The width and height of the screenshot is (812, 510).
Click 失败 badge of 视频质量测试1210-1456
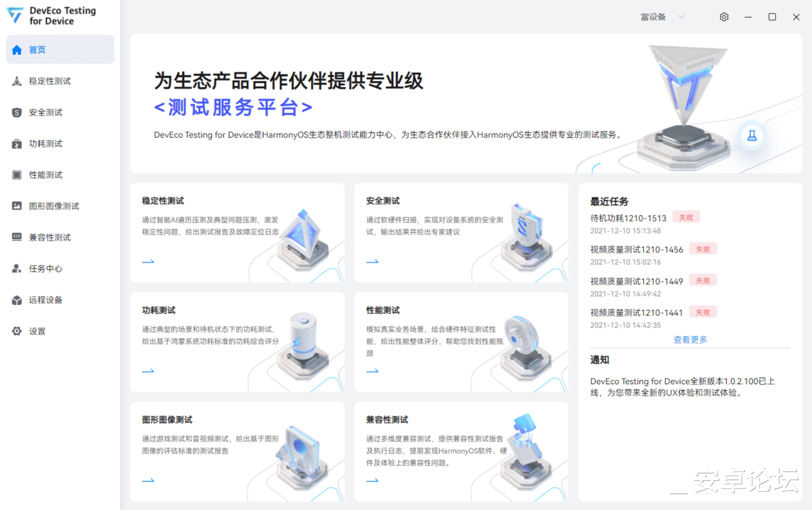tap(703, 249)
